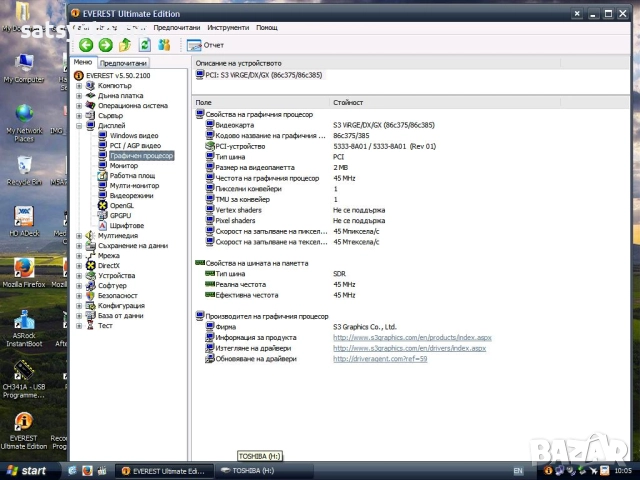Click the EVEREST tray icon in system tray
Image resolution: width=640 pixels, height=480 pixels.
[x=549, y=471]
